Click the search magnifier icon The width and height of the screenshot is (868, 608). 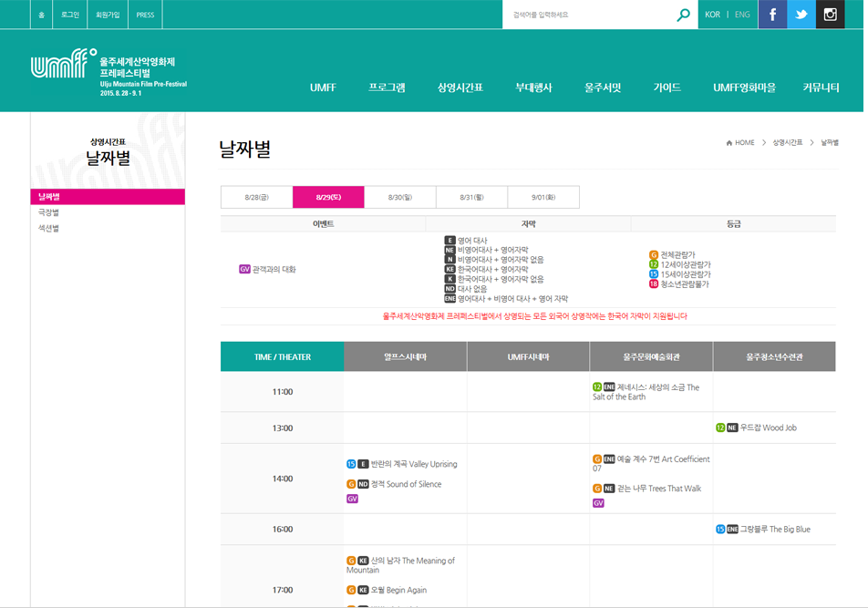[x=683, y=15]
